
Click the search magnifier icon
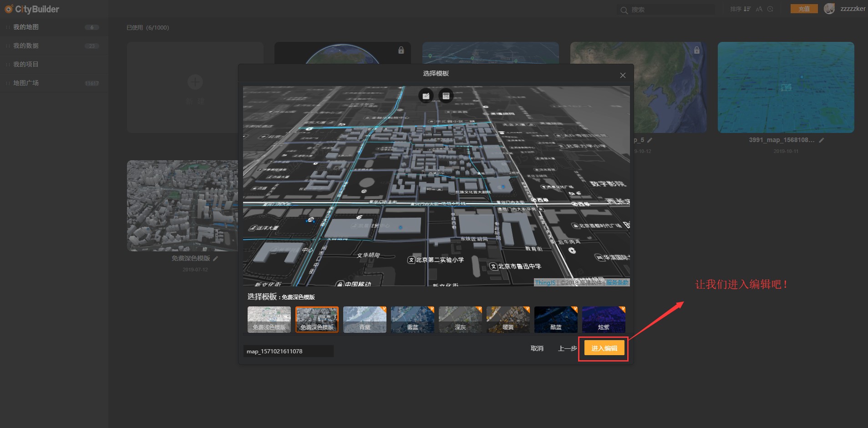(624, 10)
